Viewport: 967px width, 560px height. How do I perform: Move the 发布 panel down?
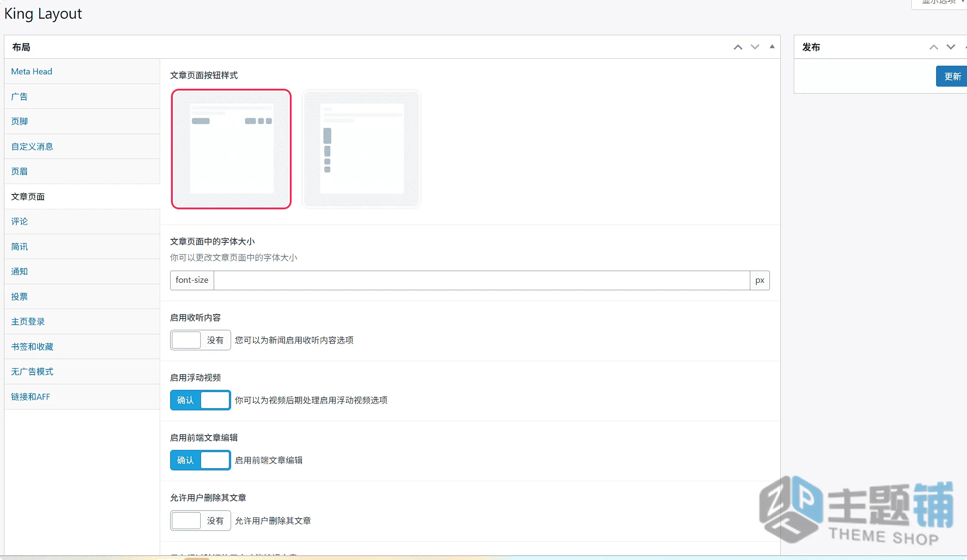pyautogui.click(x=951, y=47)
